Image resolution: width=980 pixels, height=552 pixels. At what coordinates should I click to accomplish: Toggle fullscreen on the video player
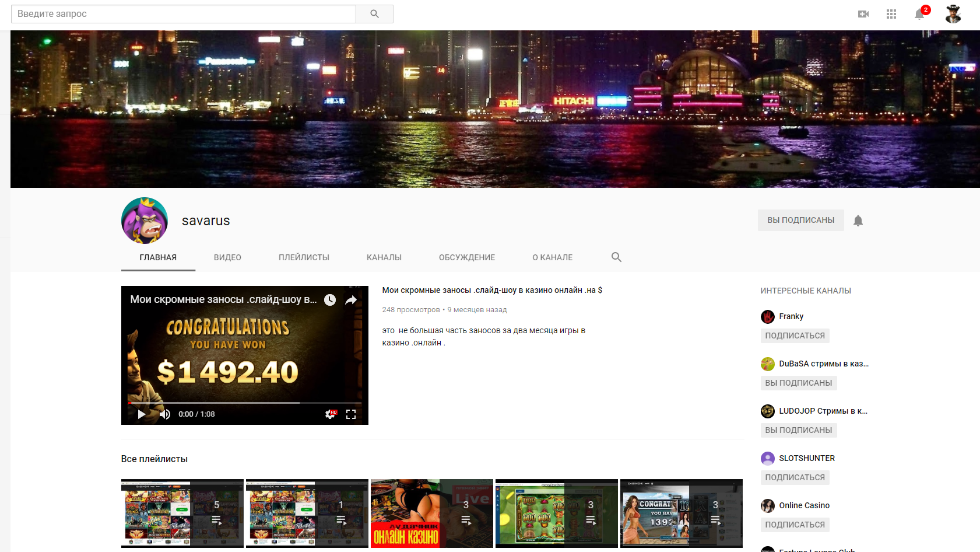tap(351, 414)
